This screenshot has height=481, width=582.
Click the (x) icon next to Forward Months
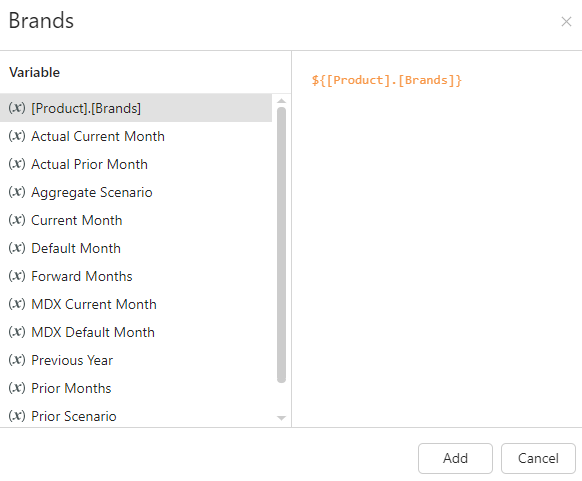(x=17, y=276)
